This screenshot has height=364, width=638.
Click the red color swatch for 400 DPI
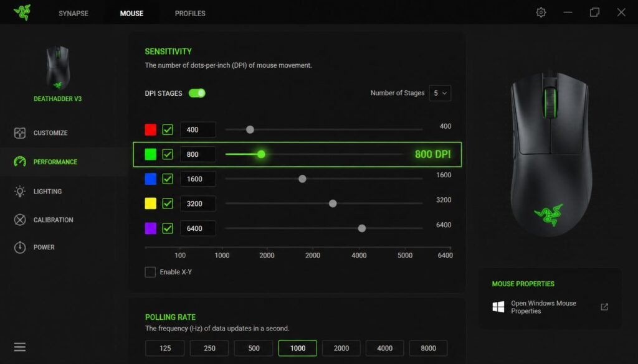tap(151, 129)
